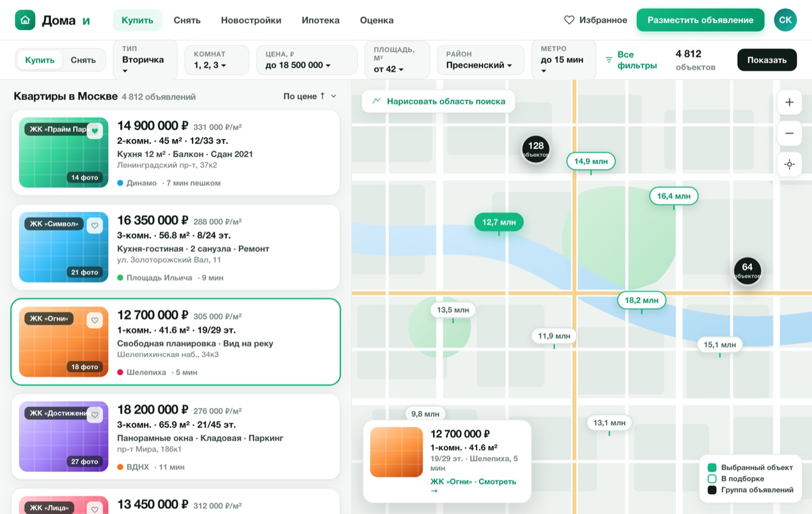Favorite the ЖК «Достижение» listing

click(x=95, y=414)
